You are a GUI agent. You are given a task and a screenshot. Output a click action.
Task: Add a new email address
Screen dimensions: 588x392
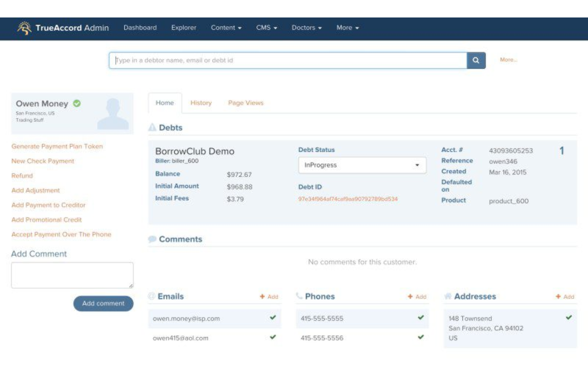click(269, 297)
